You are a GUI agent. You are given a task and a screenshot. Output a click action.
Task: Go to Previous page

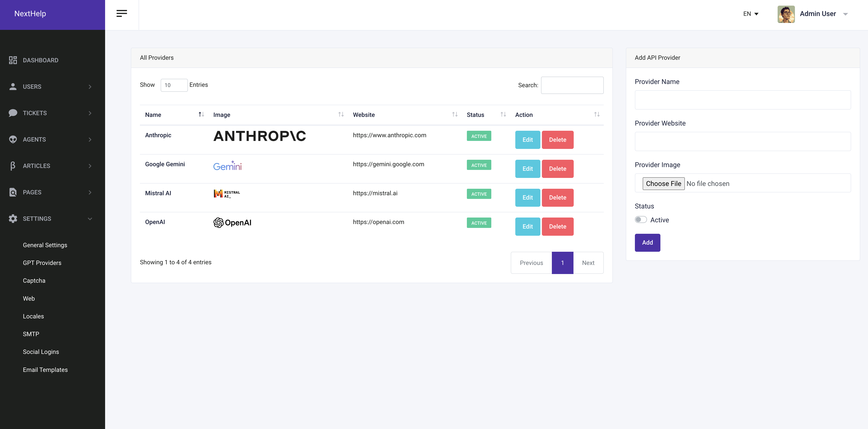point(531,263)
